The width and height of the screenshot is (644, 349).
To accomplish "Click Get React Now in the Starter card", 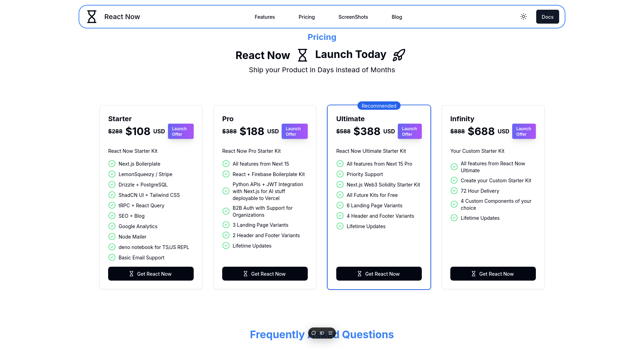I will point(151,274).
